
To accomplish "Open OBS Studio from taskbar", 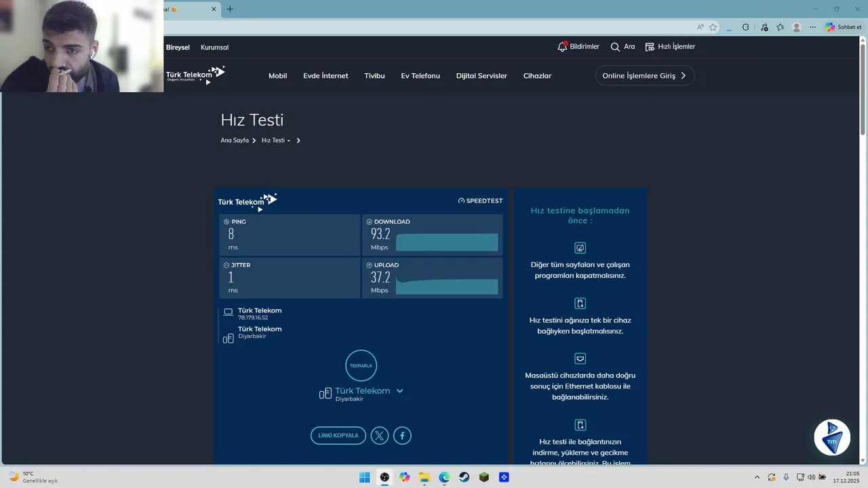I will (x=384, y=477).
